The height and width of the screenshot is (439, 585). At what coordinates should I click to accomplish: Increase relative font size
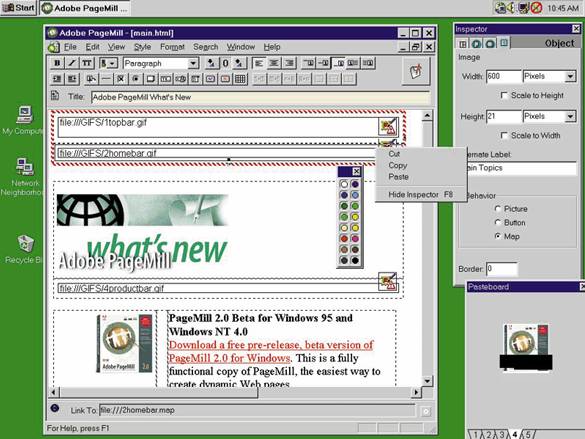[239, 63]
